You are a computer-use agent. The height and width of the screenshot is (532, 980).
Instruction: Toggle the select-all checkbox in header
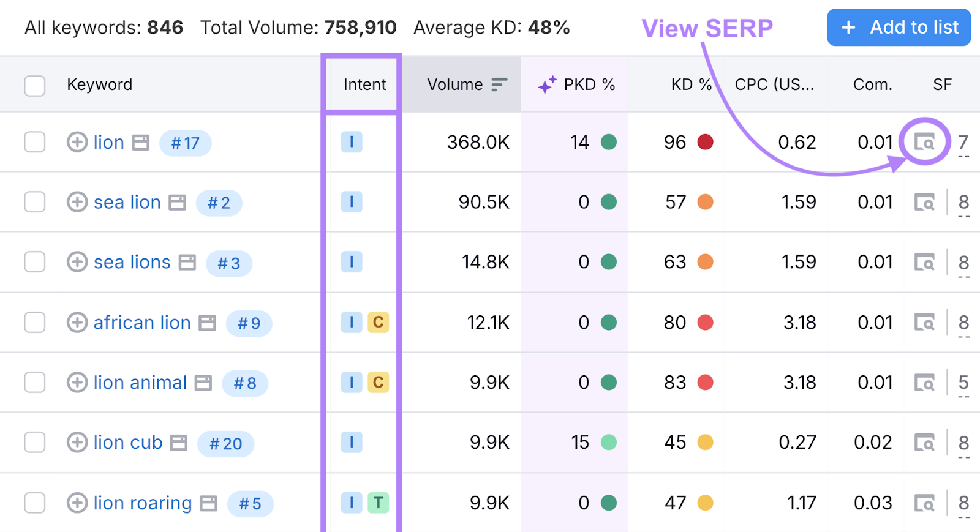tap(35, 86)
